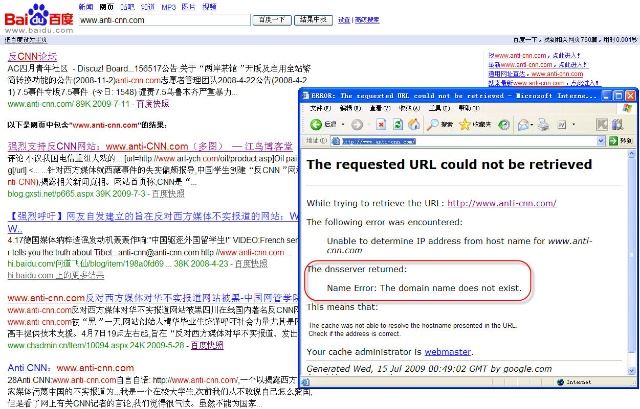Open the Help menu in Internet Explorer
Screen dimensions: 640x409
[x=469, y=108]
